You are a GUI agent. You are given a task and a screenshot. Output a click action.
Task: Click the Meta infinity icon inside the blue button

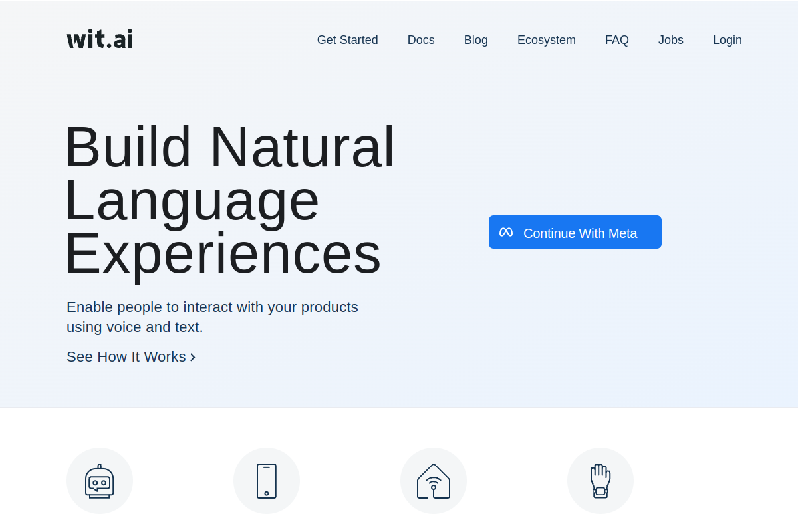505,232
